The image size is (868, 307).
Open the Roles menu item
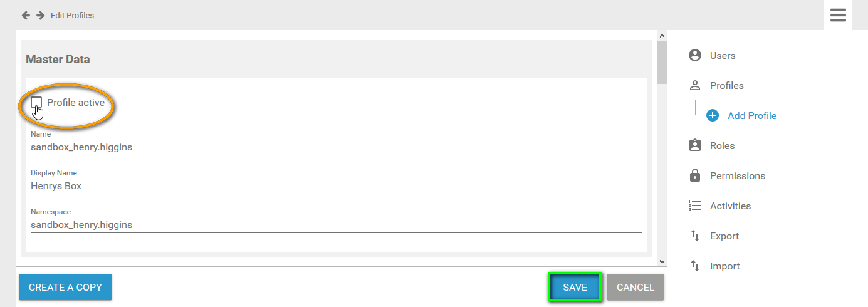pyautogui.click(x=722, y=145)
